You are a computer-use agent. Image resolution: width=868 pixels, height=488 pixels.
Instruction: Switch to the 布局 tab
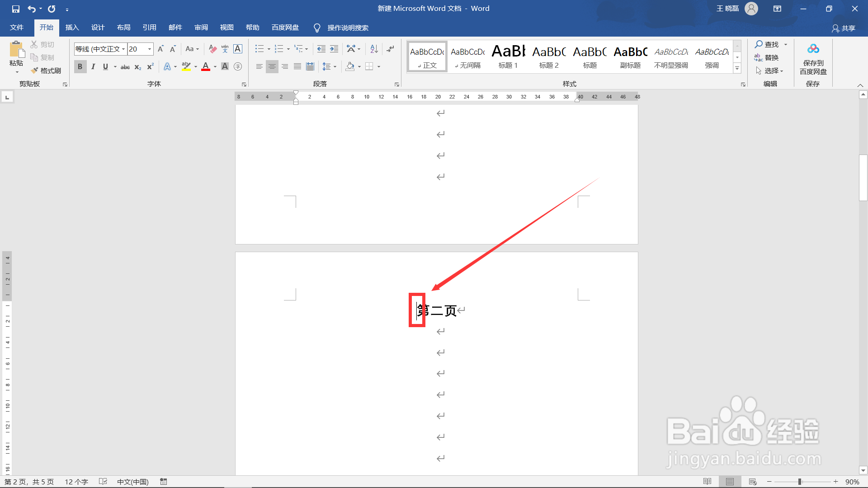click(123, 28)
